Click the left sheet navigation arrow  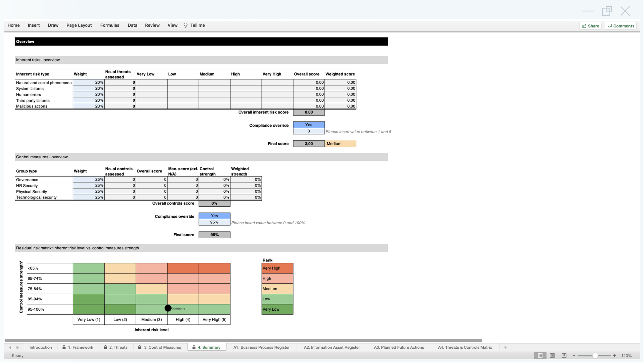[10, 347]
